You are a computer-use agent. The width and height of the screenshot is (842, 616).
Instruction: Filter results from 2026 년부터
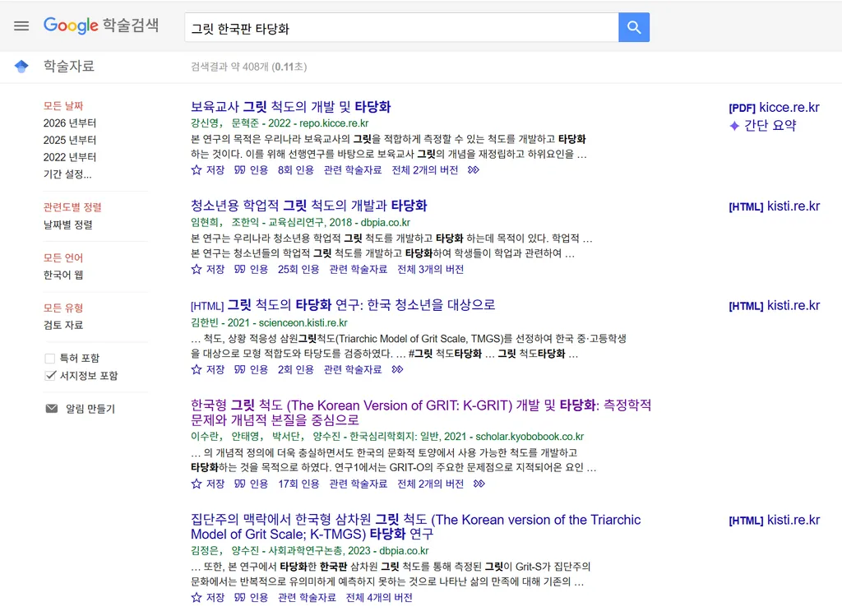(x=70, y=123)
